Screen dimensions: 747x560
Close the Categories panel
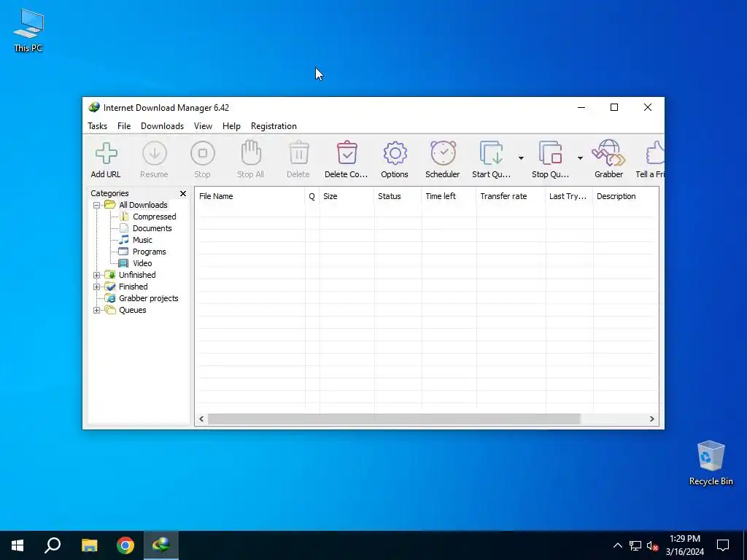click(183, 193)
